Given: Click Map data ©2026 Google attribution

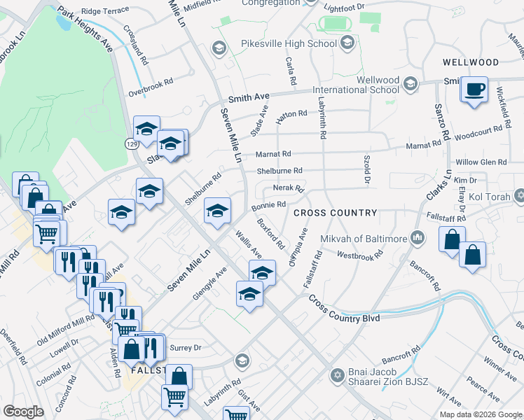Looking at the screenshot, I should 481,415.
